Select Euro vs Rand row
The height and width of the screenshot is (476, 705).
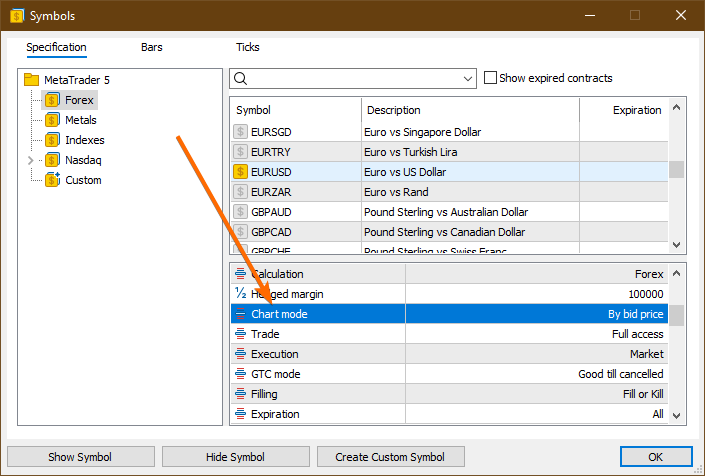click(x=450, y=192)
